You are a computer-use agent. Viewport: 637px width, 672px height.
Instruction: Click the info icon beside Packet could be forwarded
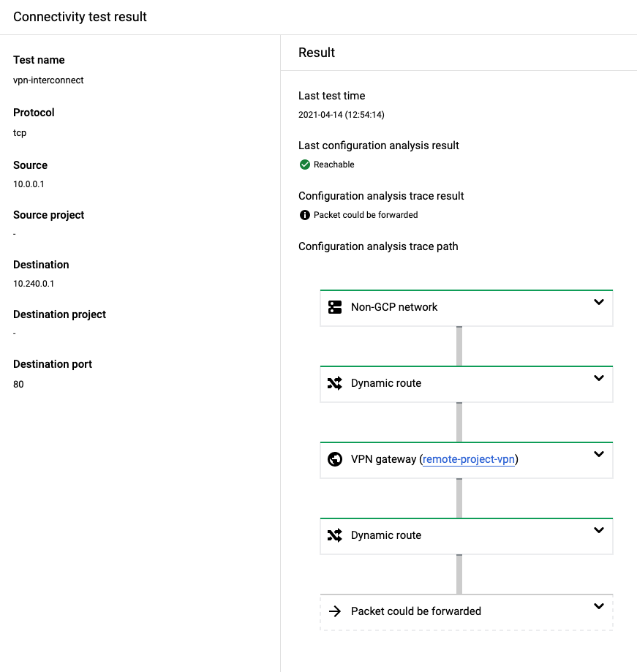point(304,214)
